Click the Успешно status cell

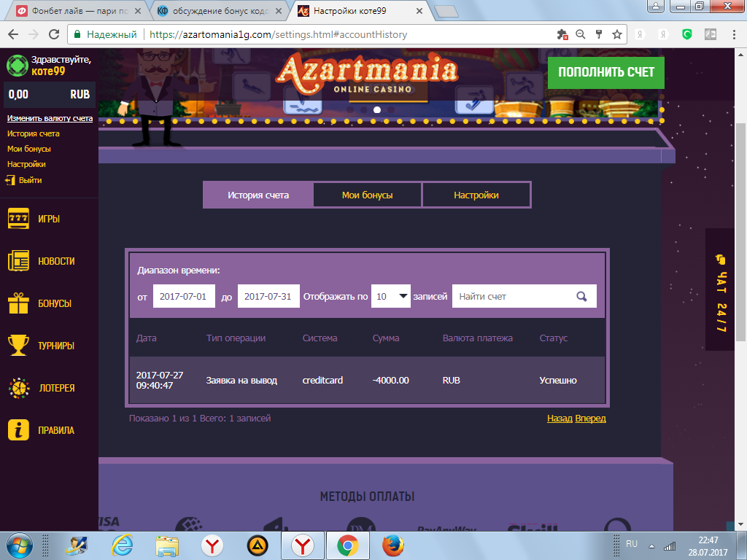click(558, 380)
